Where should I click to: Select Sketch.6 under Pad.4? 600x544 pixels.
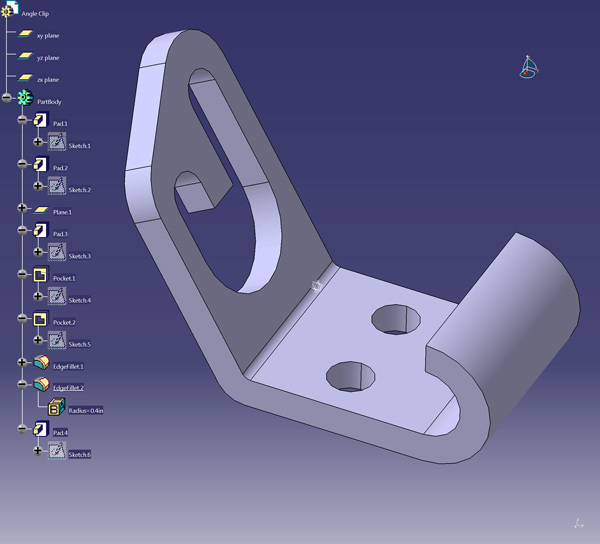click(x=79, y=454)
